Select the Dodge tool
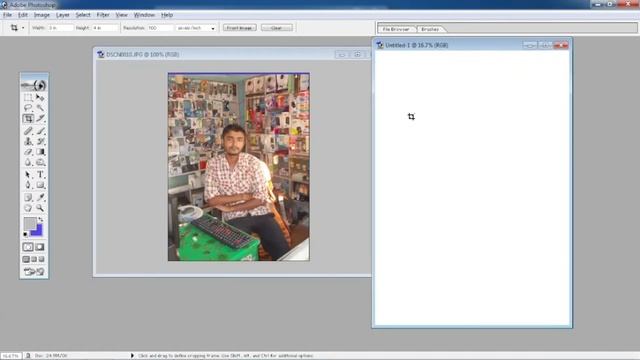This screenshot has width=640, height=360. pos(40,162)
